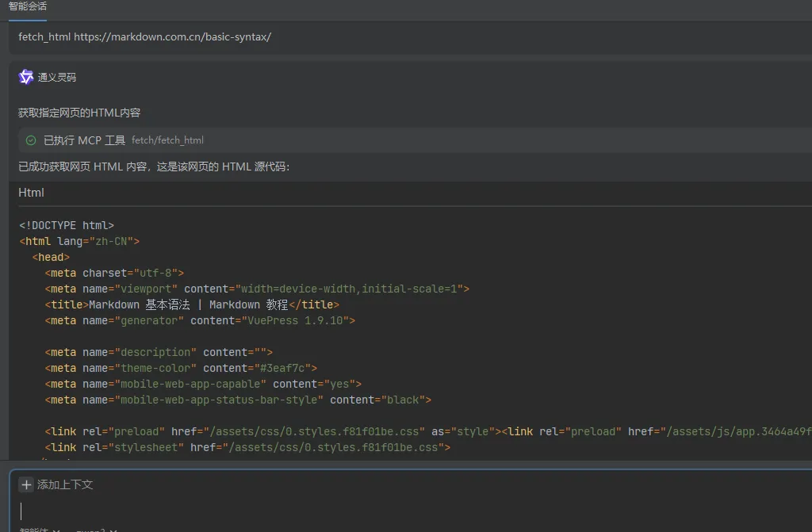Focus the chat message input field

414,511
